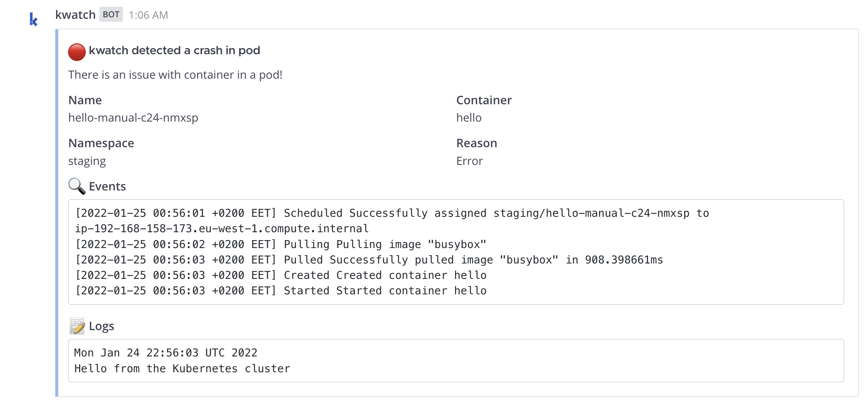The width and height of the screenshot is (868, 405).
Task: Click the Container field label
Action: (x=484, y=100)
